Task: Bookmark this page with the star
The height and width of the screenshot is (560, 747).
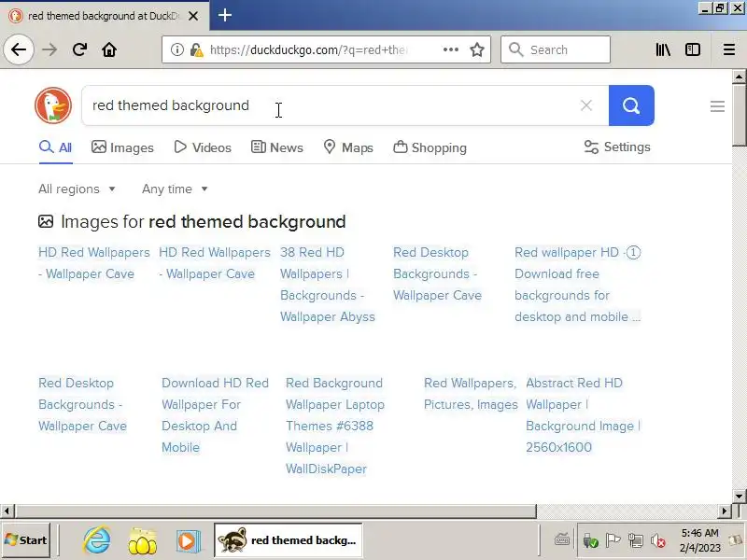Action: [477, 49]
